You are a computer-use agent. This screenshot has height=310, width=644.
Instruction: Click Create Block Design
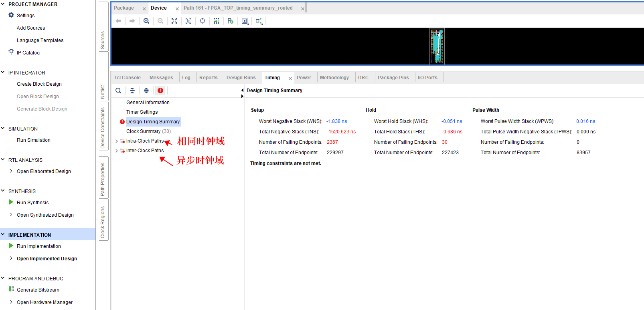(x=39, y=84)
